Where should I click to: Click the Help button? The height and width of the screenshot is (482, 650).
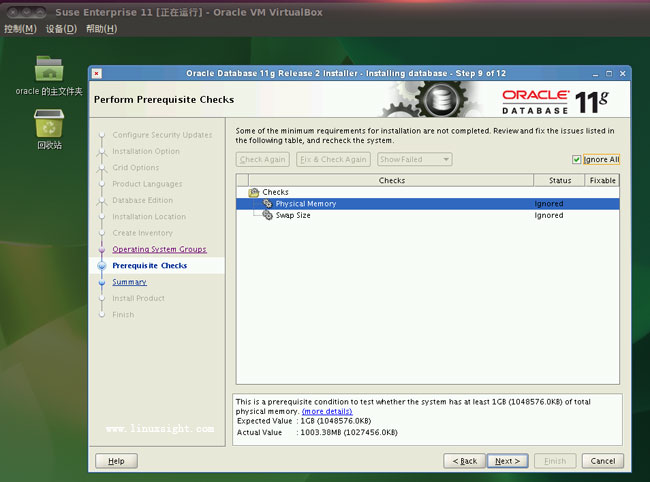(116, 461)
